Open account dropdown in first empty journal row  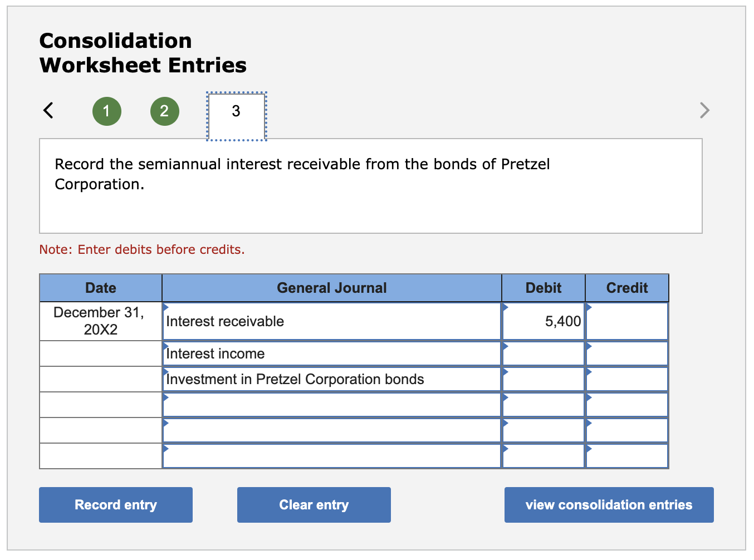click(165, 397)
